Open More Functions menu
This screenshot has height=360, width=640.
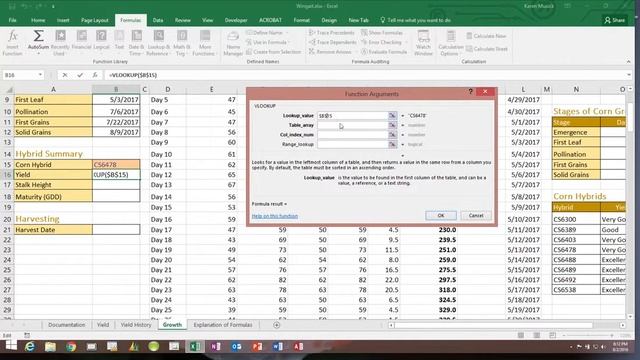point(204,42)
